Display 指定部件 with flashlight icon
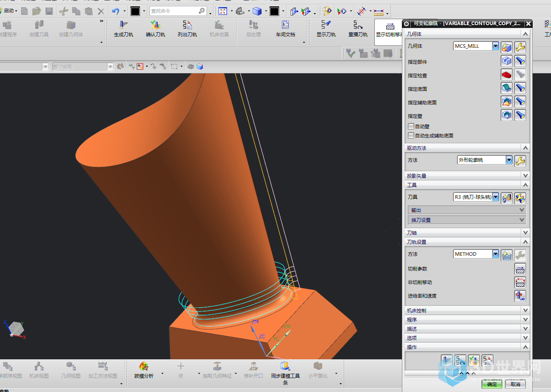Image resolution: width=551 pixels, height=392 pixels. tap(520, 61)
